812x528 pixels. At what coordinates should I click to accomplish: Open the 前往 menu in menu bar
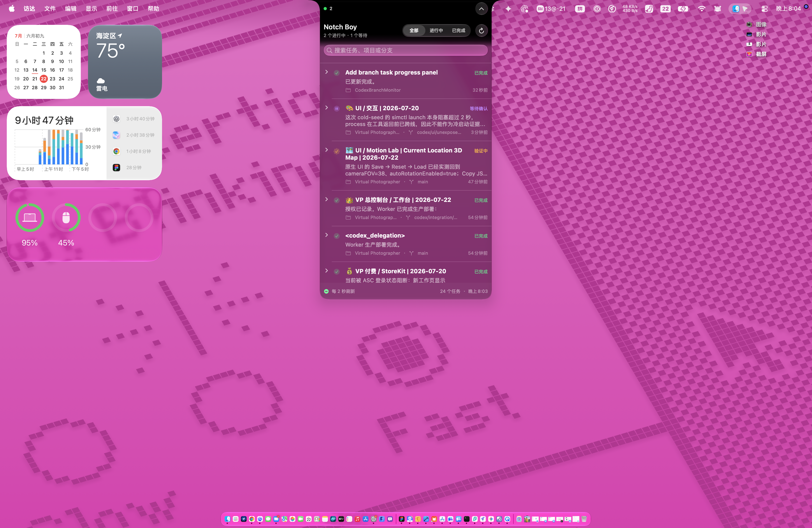(x=112, y=9)
